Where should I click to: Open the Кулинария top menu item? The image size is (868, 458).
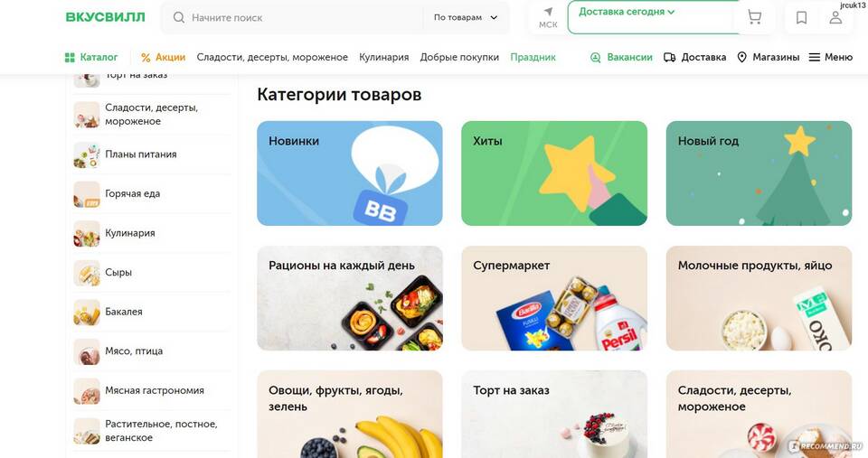pyautogui.click(x=383, y=57)
